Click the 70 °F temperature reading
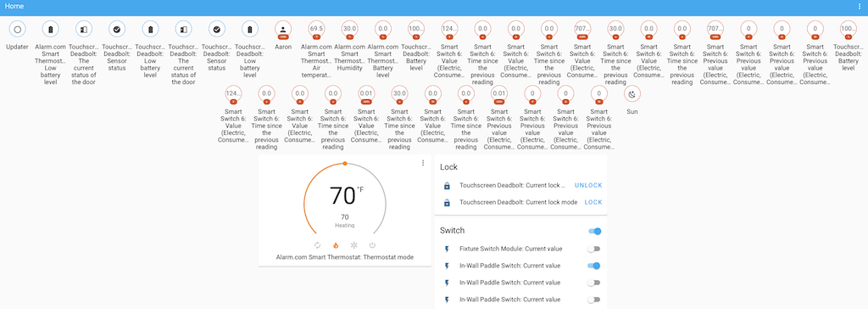This screenshot has width=868, height=309. [347, 196]
